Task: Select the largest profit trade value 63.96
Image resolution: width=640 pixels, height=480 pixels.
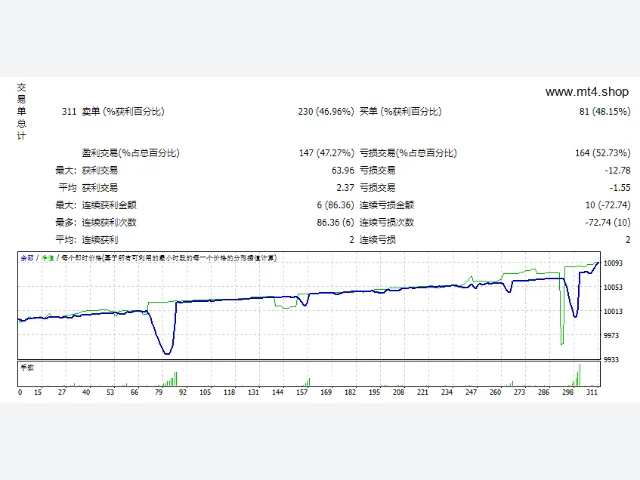Action: click(x=343, y=171)
